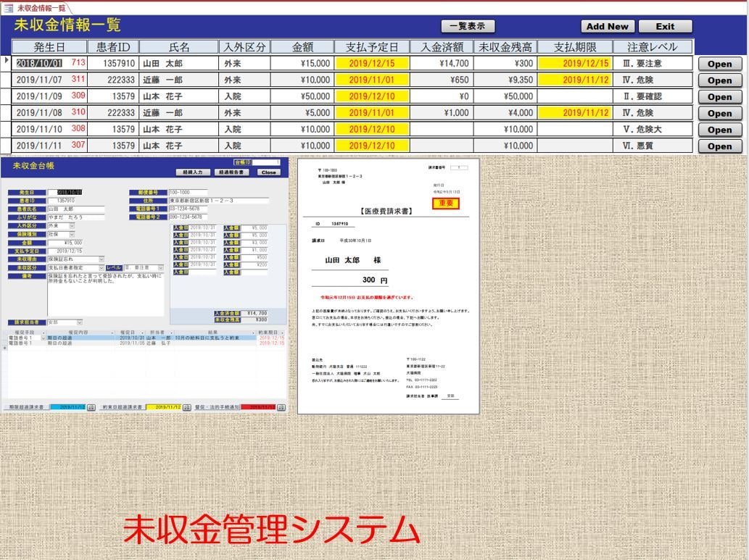Viewport: 749px width, 560px height.
Task: Click the print icon next to 約束日超過請求書 date
Action: coord(187,407)
